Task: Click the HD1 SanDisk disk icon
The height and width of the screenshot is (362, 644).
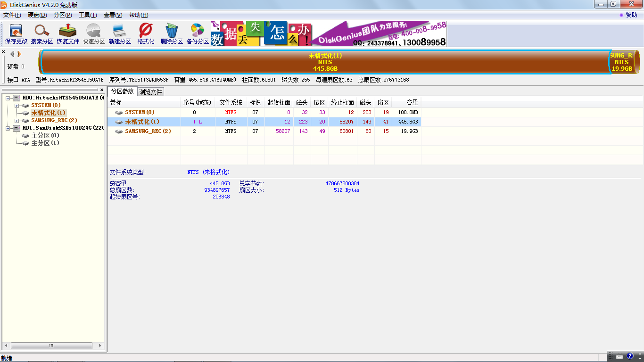Action: pos(17,128)
